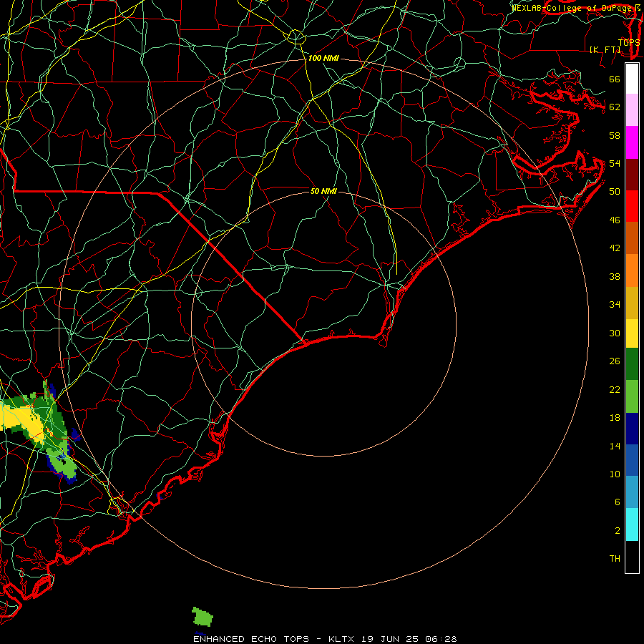Click the "6" scale label
Screen dimensions: 644x644
618,502
